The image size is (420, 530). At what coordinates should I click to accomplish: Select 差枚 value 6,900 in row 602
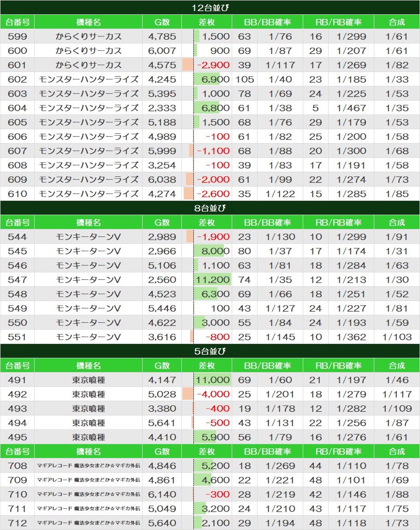216,79
